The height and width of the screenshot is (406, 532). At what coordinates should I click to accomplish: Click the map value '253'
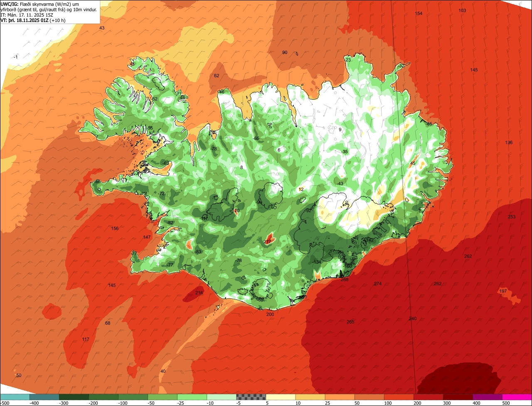[512, 217]
